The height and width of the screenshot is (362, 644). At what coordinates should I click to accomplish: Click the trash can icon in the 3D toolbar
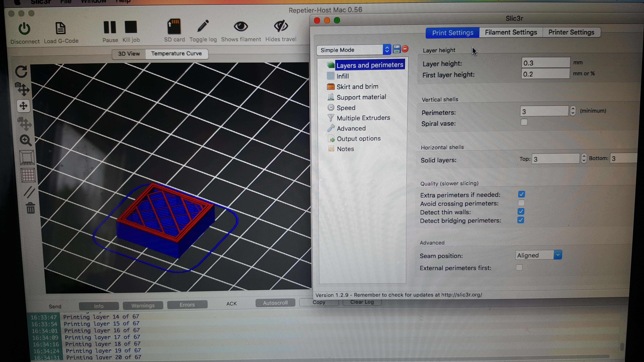[31, 208]
